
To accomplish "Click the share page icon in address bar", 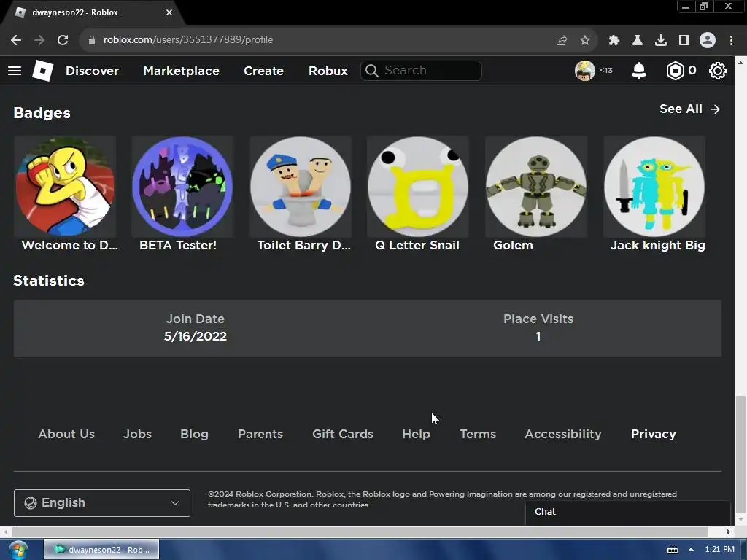I will pos(561,40).
